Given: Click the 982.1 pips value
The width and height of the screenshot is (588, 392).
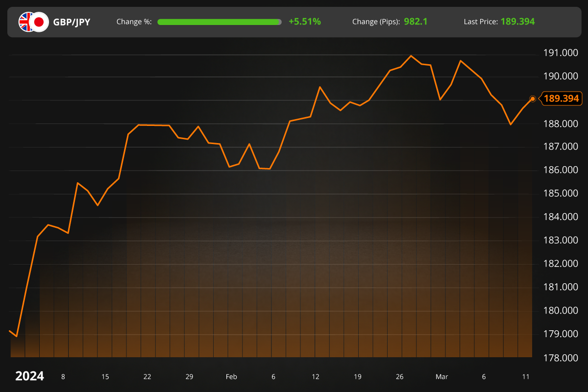Looking at the screenshot, I should tap(415, 22).
